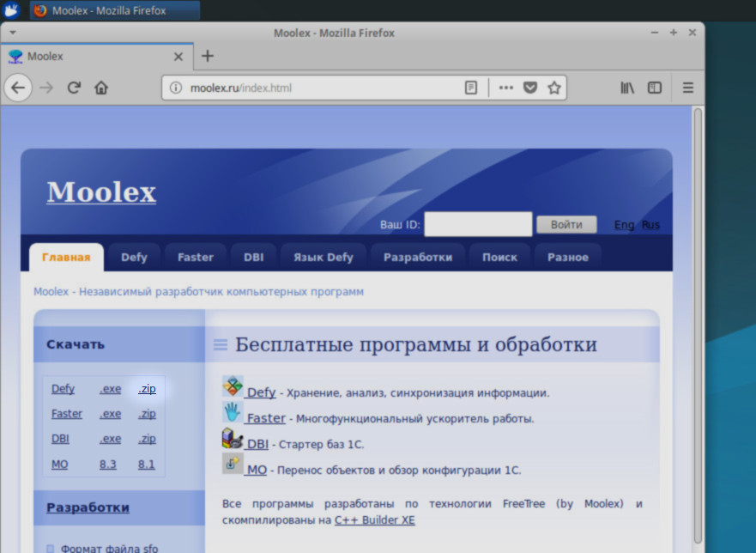Click the page vertical scrollbar
Image resolution: width=756 pixels, height=553 pixels.
(698, 325)
